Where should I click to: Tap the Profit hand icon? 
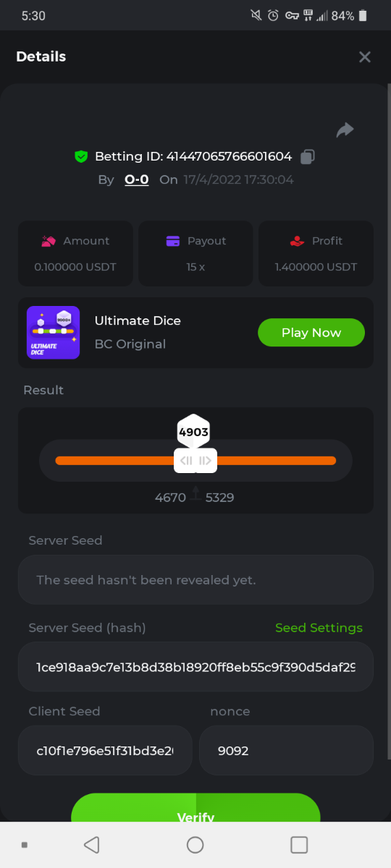click(297, 241)
